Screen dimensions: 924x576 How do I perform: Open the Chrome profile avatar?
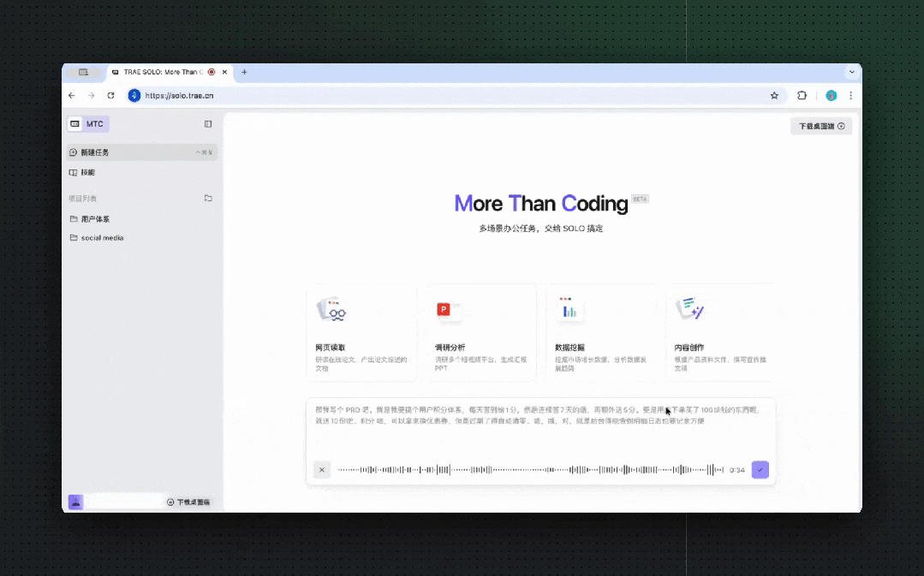click(x=831, y=96)
